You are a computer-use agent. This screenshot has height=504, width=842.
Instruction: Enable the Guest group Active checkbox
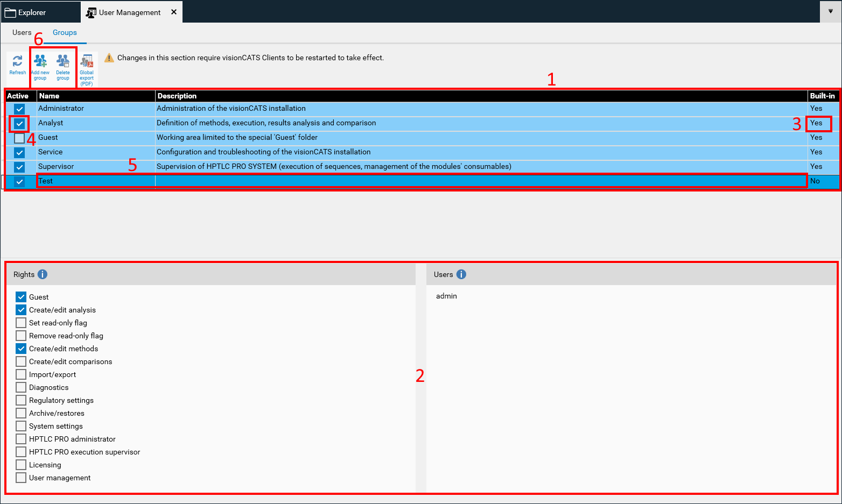click(19, 138)
